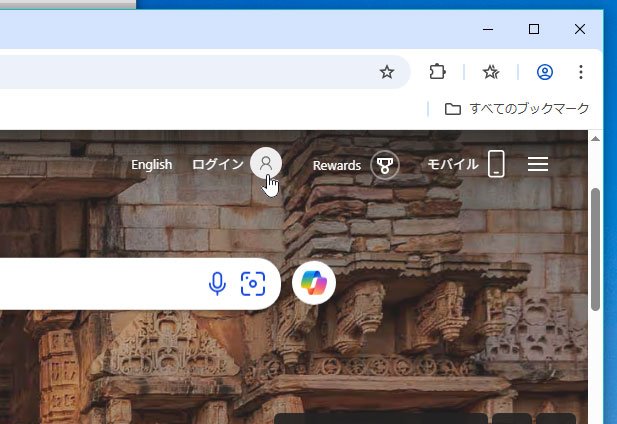Open the Bing hamburger menu
Viewport: 617px width, 424px height.
[x=538, y=165]
